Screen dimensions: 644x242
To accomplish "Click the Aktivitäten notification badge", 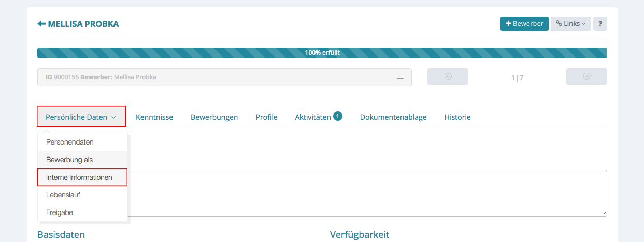I will 338,116.
